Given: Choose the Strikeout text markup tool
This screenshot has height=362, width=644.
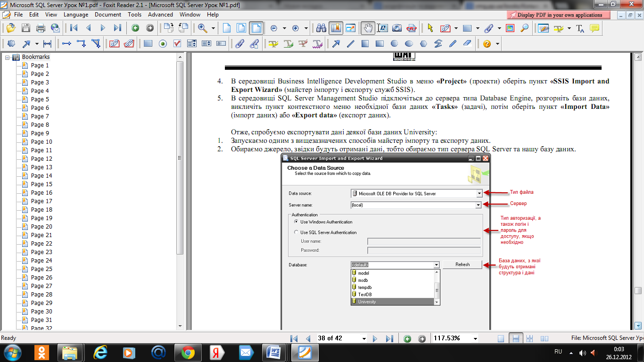Looking at the screenshot, I should click(x=303, y=44).
